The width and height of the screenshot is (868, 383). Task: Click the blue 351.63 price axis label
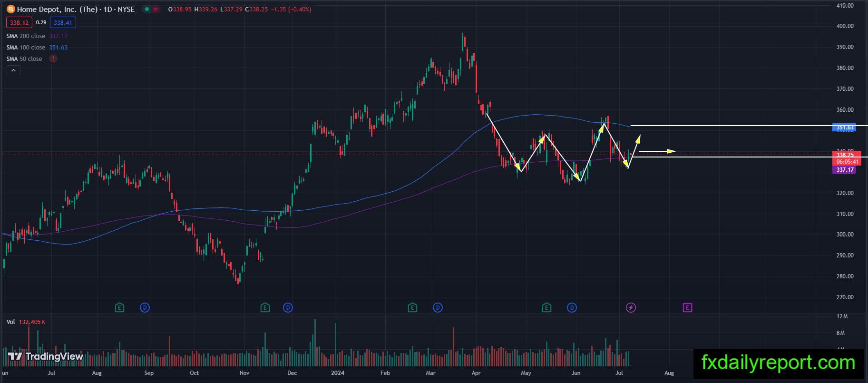click(x=845, y=128)
